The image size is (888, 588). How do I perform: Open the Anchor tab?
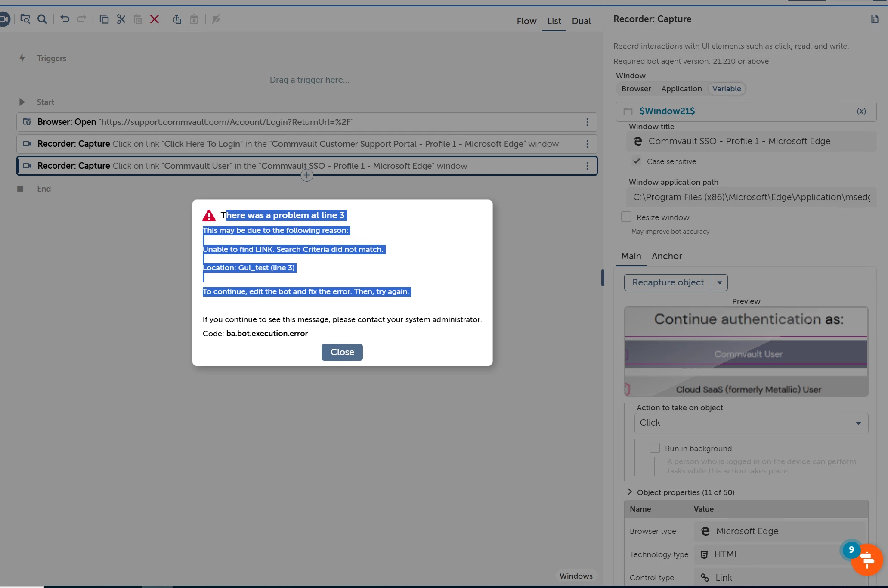click(667, 256)
